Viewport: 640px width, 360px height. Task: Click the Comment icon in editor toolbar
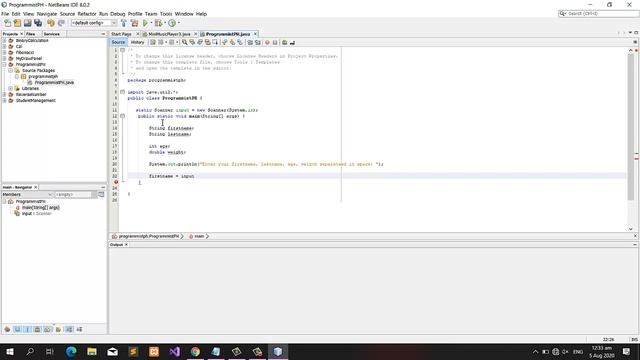[284, 42]
